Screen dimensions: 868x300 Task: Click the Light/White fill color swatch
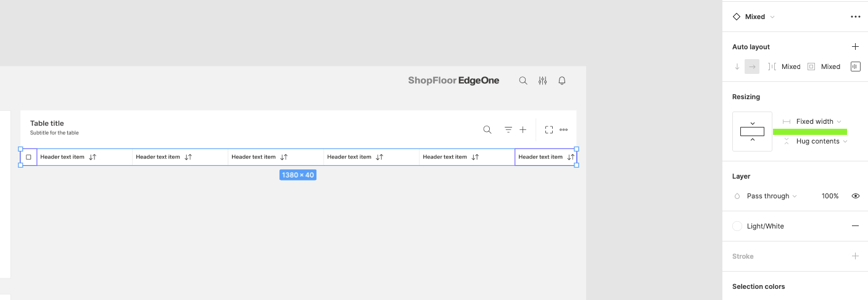point(737,226)
